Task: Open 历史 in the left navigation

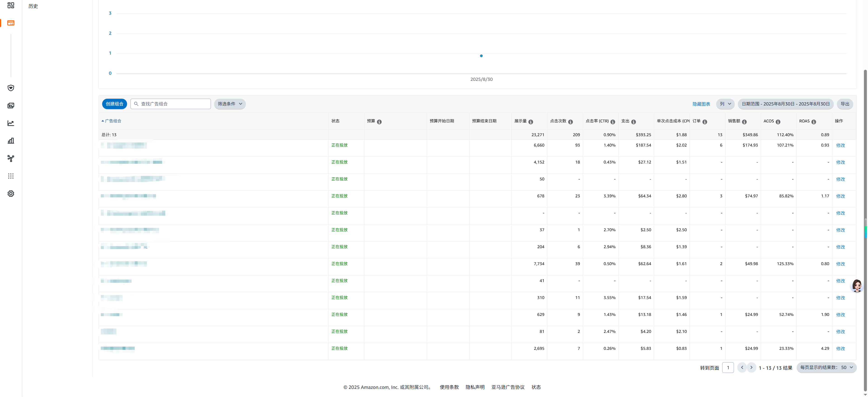Action: [x=33, y=6]
